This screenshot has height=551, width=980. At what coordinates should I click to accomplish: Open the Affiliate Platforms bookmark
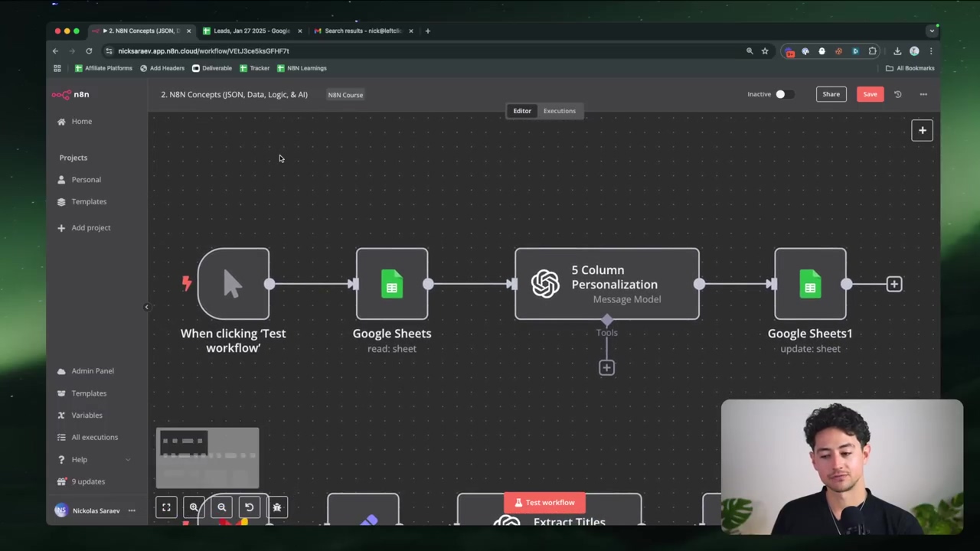coord(103,68)
